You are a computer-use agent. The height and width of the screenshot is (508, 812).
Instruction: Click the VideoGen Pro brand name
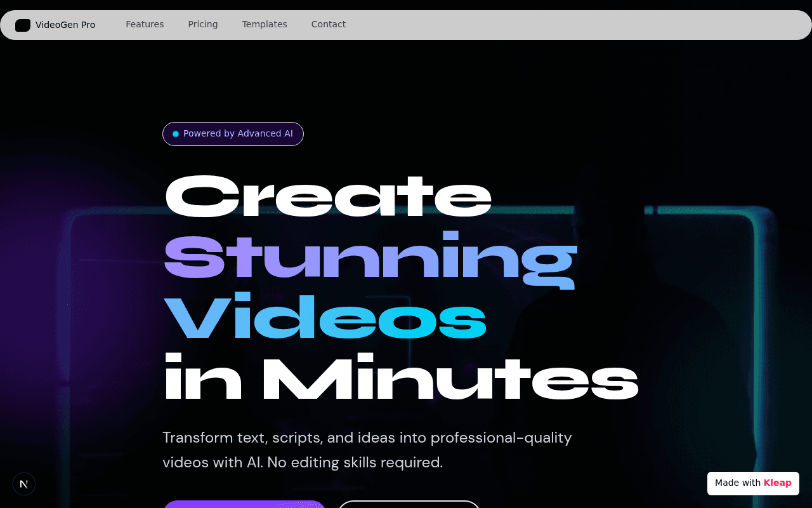pos(65,25)
